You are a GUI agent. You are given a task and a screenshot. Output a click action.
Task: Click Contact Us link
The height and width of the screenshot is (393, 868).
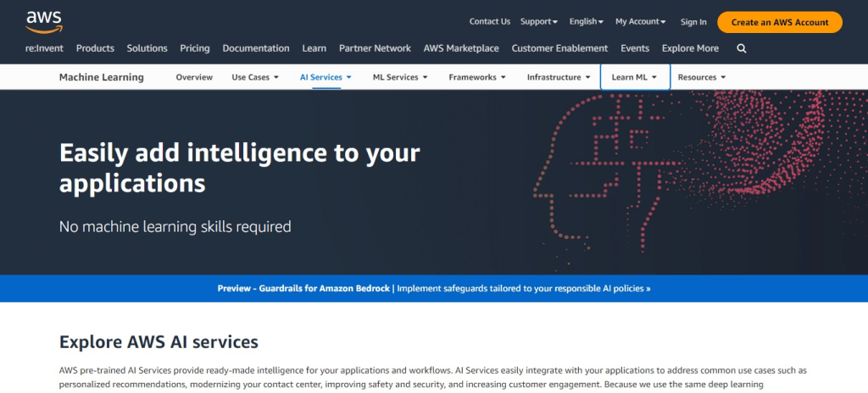tap(490, 21)
